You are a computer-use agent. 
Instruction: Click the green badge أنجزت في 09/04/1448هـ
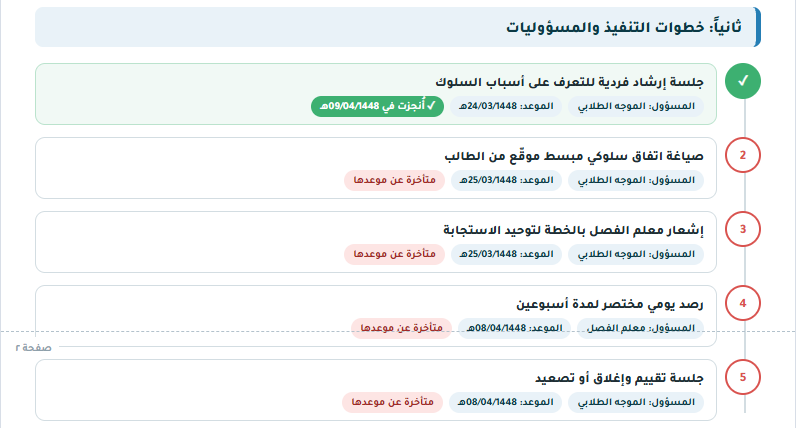[x=377, y=106]
